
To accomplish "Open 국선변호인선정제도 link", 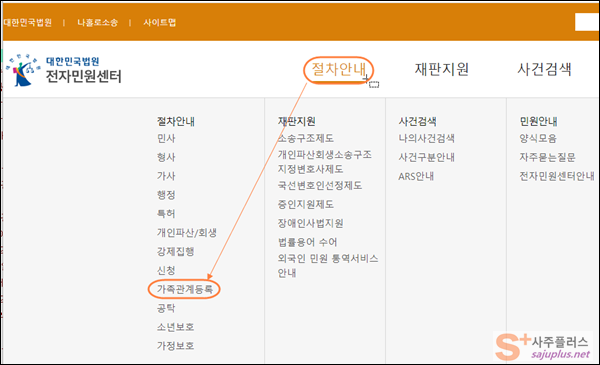I will pyautogui.click(x=320, y=186).
